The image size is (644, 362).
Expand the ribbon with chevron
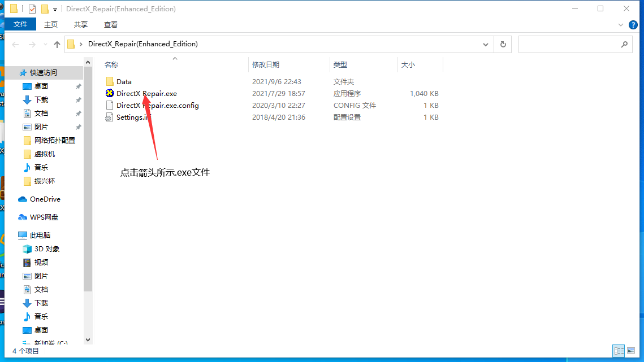pos(621,25)
